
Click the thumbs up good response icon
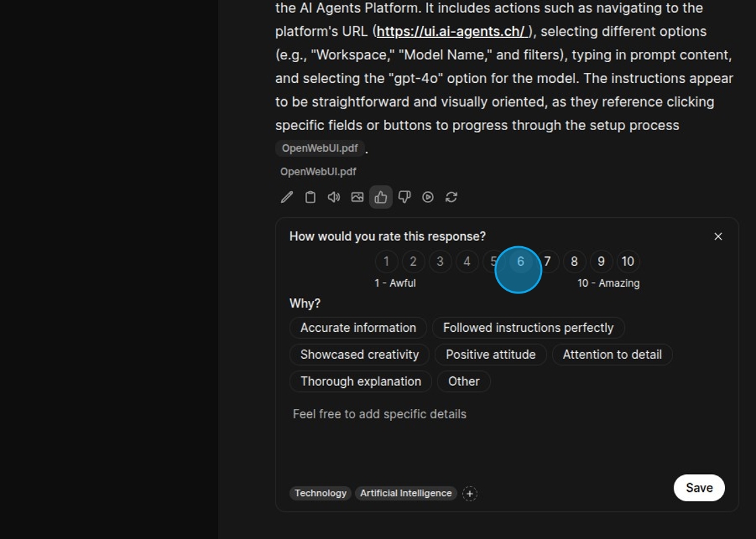[x=381, y=197]
